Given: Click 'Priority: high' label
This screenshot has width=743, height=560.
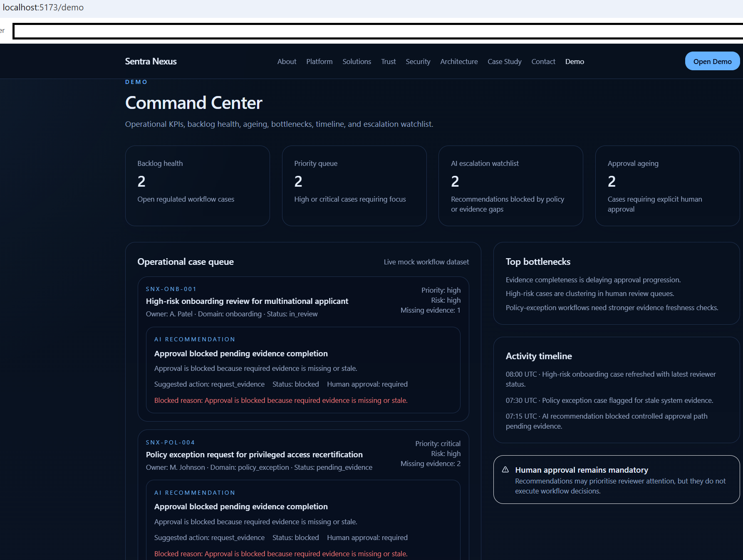Looking at the screenshot, I should coord(441,290).
